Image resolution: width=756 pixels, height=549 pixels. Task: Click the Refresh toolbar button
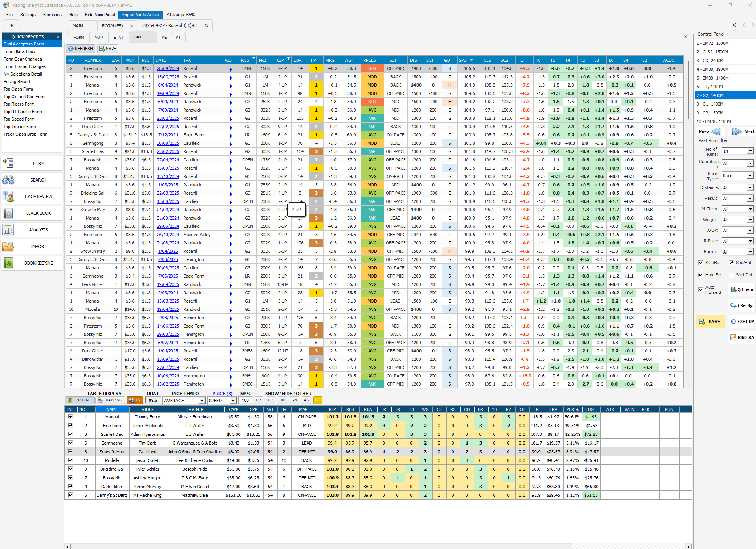[80, 49]
